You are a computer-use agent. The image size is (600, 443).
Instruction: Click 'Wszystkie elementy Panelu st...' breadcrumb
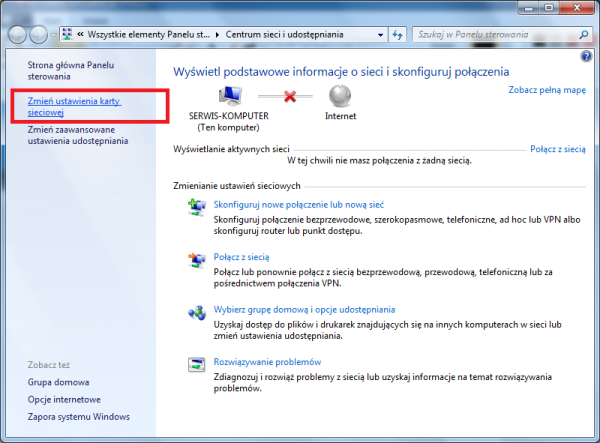tap(148, 35)
